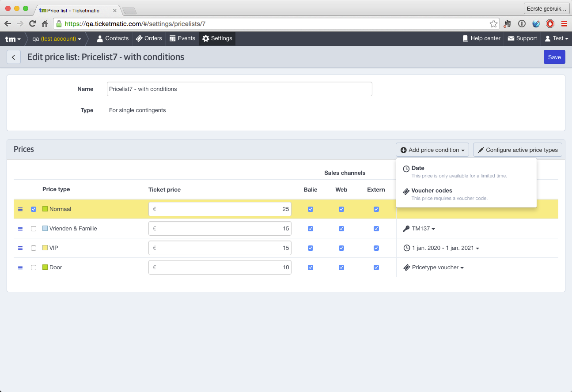Click the plus icon in Add price condition
Screen dimensions: 572x392
click(403, 150)
